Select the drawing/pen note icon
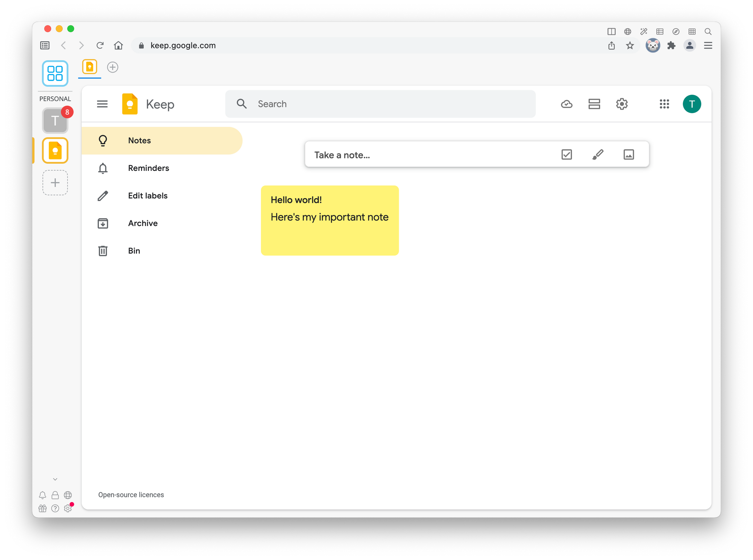 click(598, 155)
